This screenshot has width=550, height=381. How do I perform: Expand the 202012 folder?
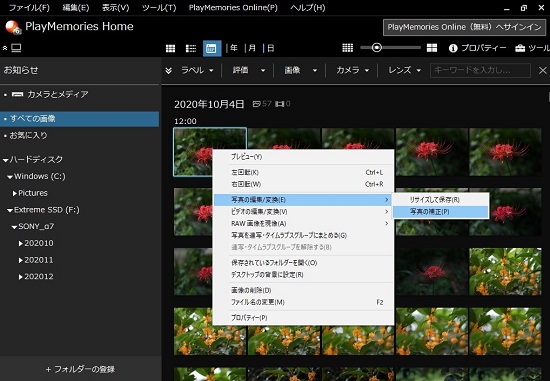21,276
